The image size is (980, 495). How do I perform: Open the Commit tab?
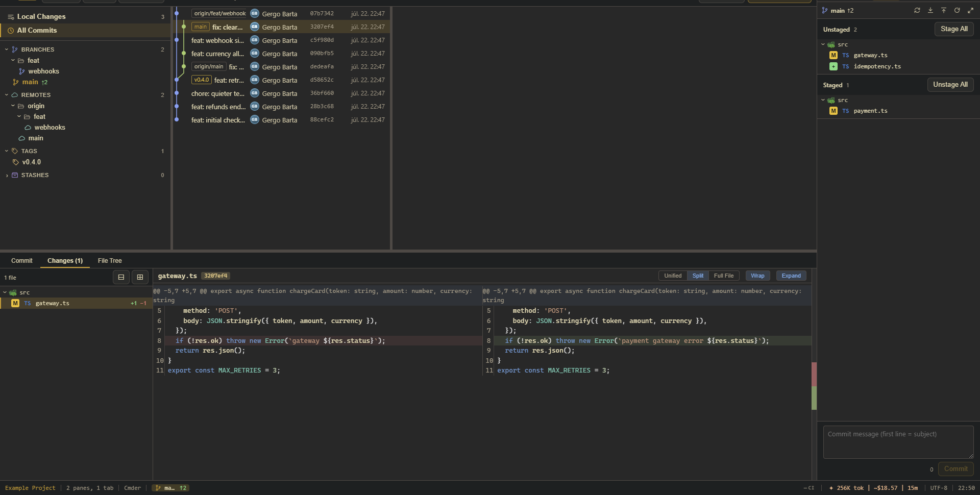point(21,261)
